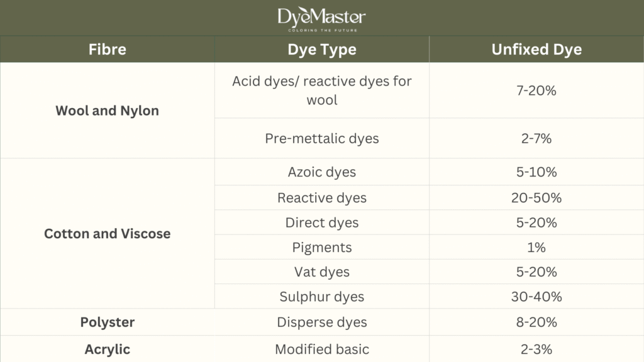
Task: Select the 30-40% unfixed dye value
Action: 536,297
